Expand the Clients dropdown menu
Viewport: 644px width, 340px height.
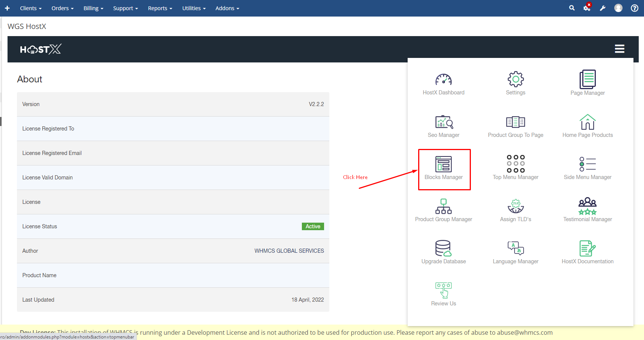pyautogui.click(x=31, y=8)
